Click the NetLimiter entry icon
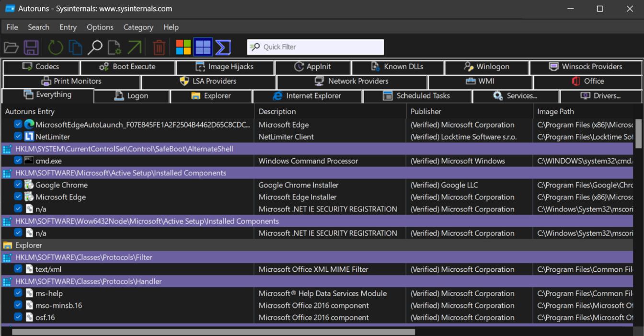The image size is (644, 336). [29, 136]
